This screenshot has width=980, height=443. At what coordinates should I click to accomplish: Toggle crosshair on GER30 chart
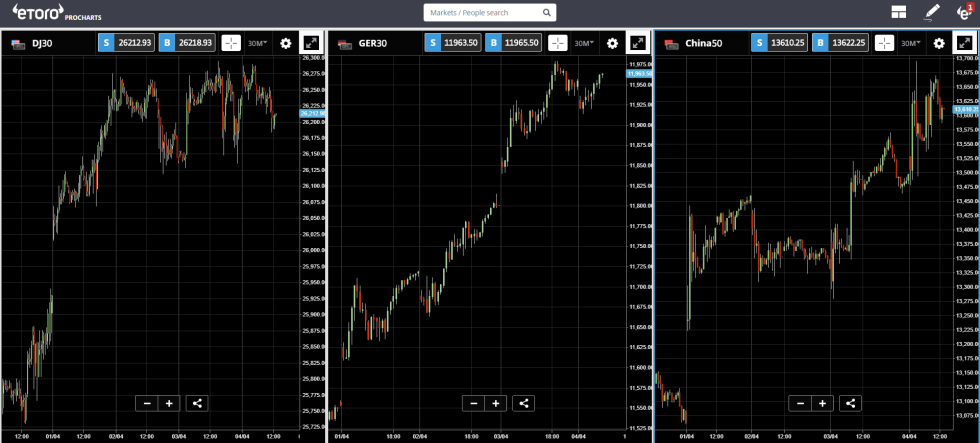pyautogui.click(x=558, y=43)
